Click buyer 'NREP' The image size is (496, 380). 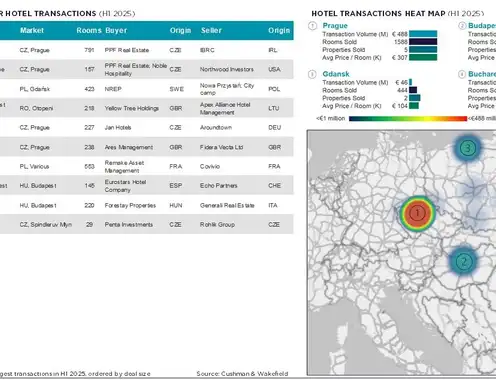113,89
